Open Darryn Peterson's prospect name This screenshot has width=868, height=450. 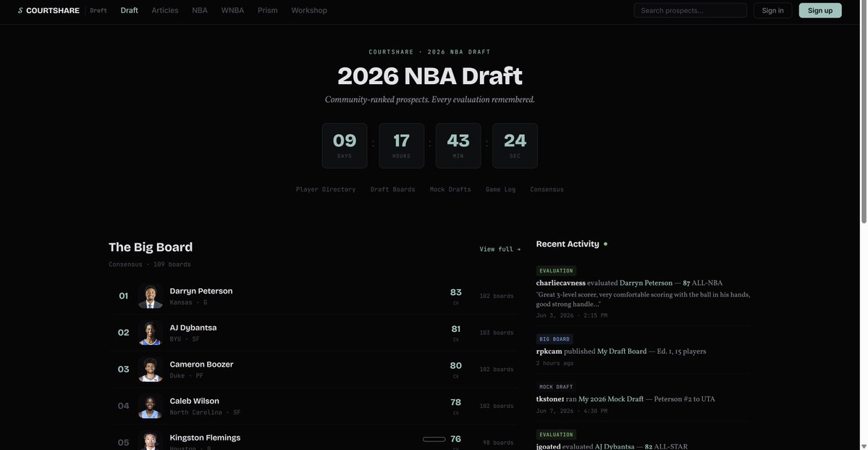tap(201, 291)
